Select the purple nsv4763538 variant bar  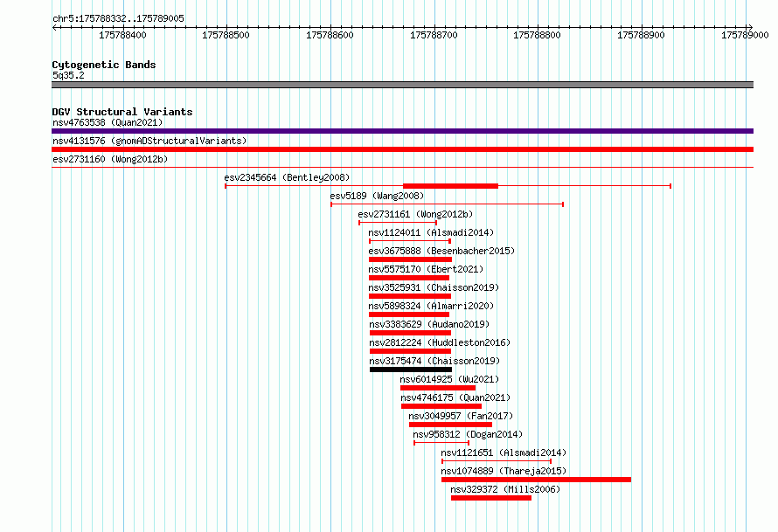[x=402, y=131]
